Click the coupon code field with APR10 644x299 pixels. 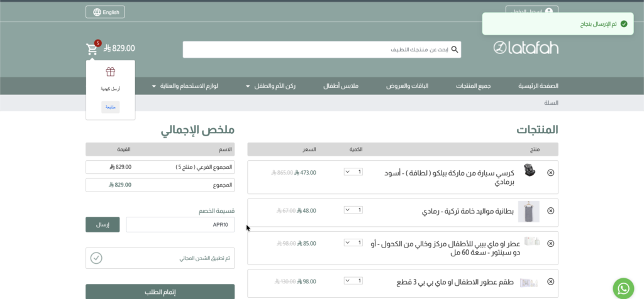(180, 225)
